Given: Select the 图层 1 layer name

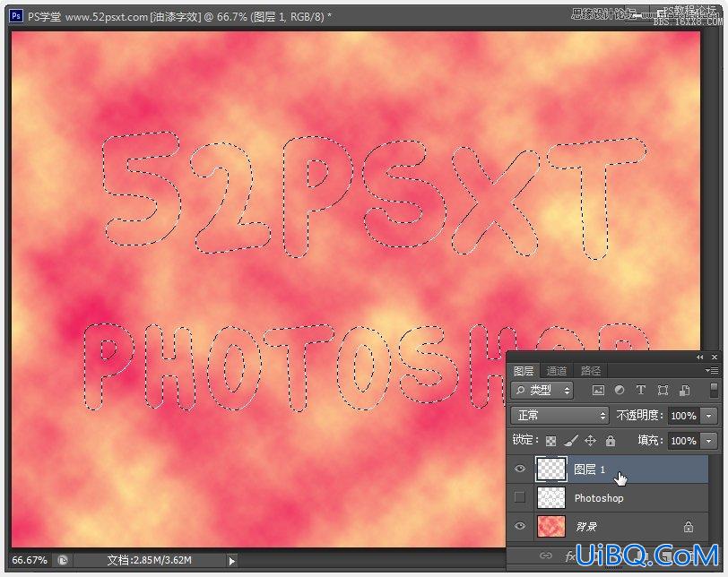Looking at the screenshot, I should [590, 469].
